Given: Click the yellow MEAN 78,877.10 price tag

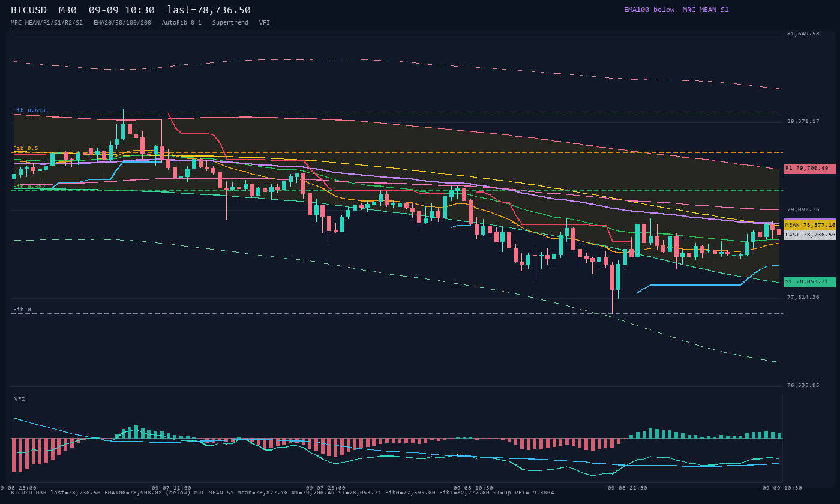Looking at the screenshot, I should [809, 225].
